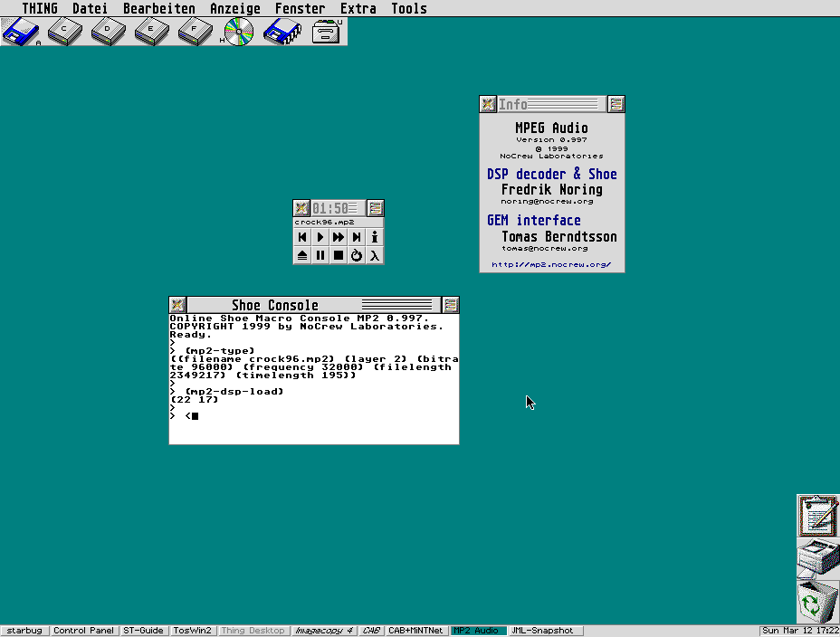Screen dimensions: 840x637
Task: Click the right title gadget of Shoe Console
Action: coord(451,305)
